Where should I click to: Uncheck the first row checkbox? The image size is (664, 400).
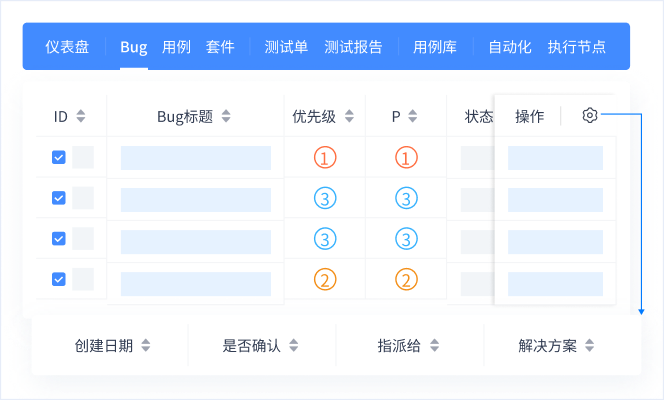(59, 157)
